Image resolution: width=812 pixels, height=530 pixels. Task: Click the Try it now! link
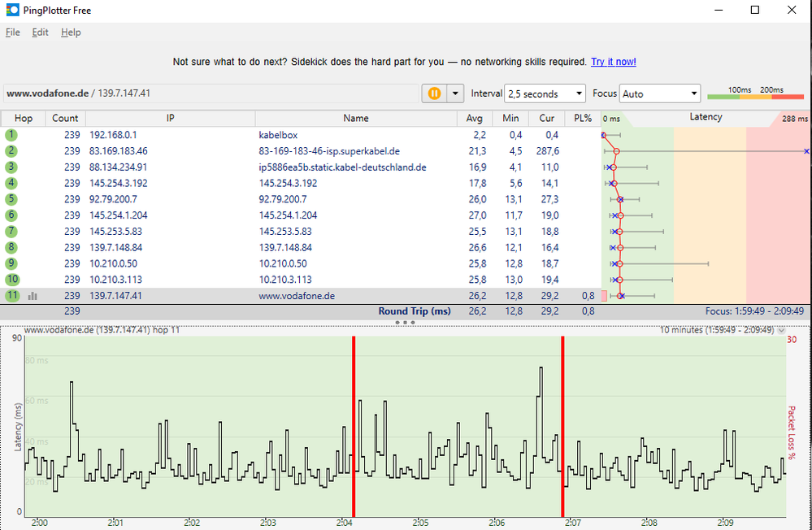click(x=614, y=62)
